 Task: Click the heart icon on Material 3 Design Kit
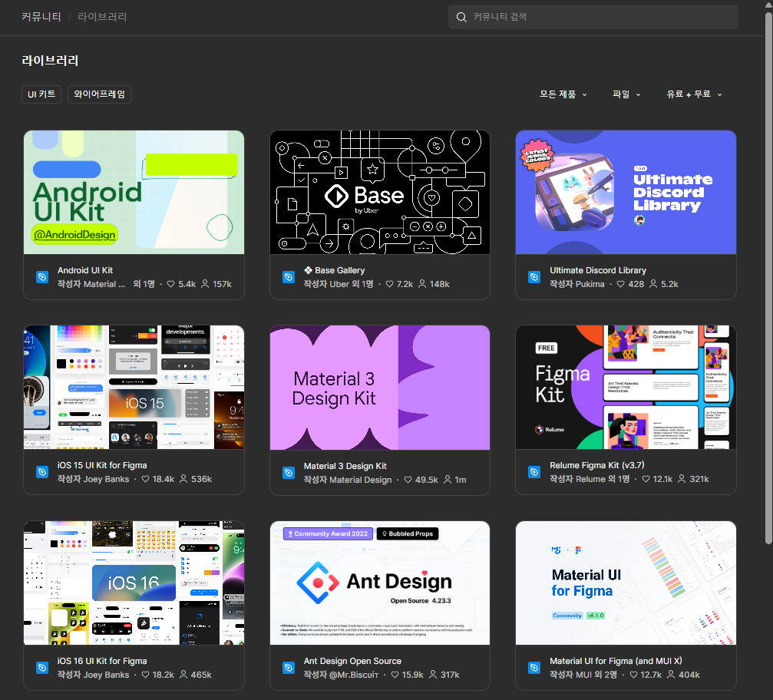coord(408,480)
